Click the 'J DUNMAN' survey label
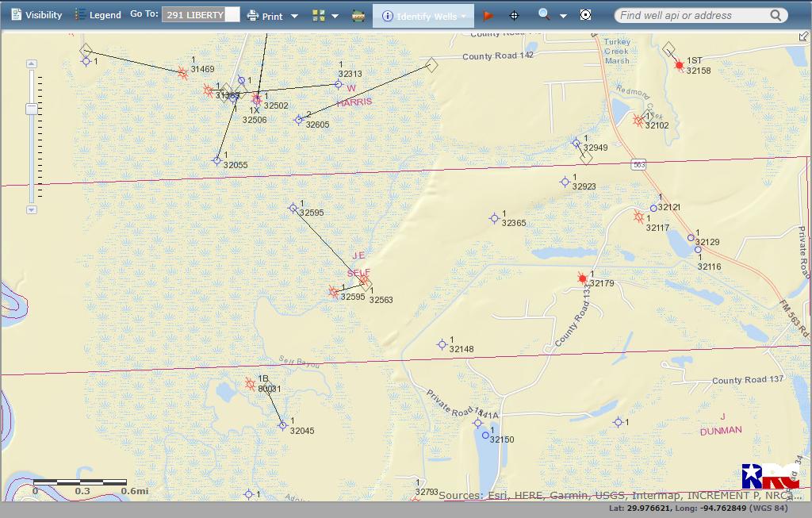 click(721, 424)
